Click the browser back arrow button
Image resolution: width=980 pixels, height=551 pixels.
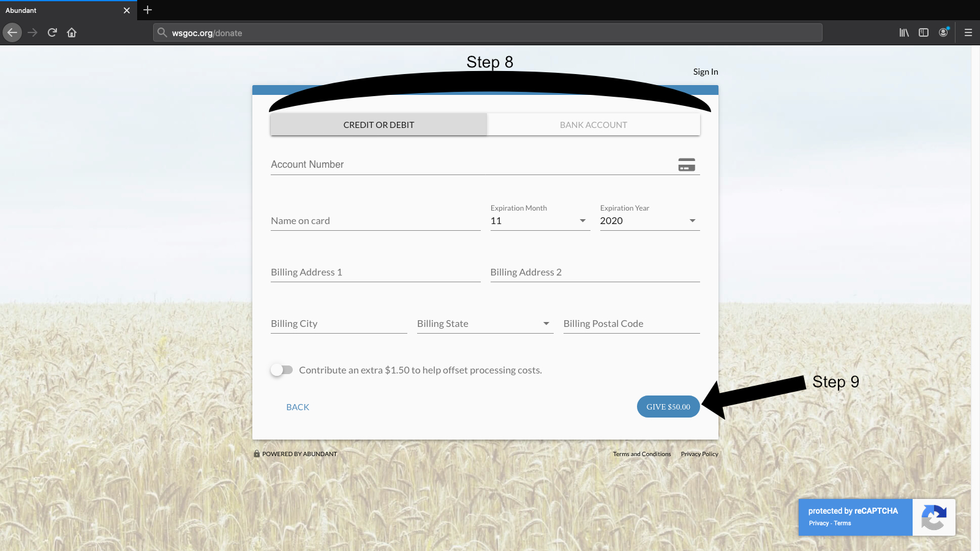tap(12, 32)
